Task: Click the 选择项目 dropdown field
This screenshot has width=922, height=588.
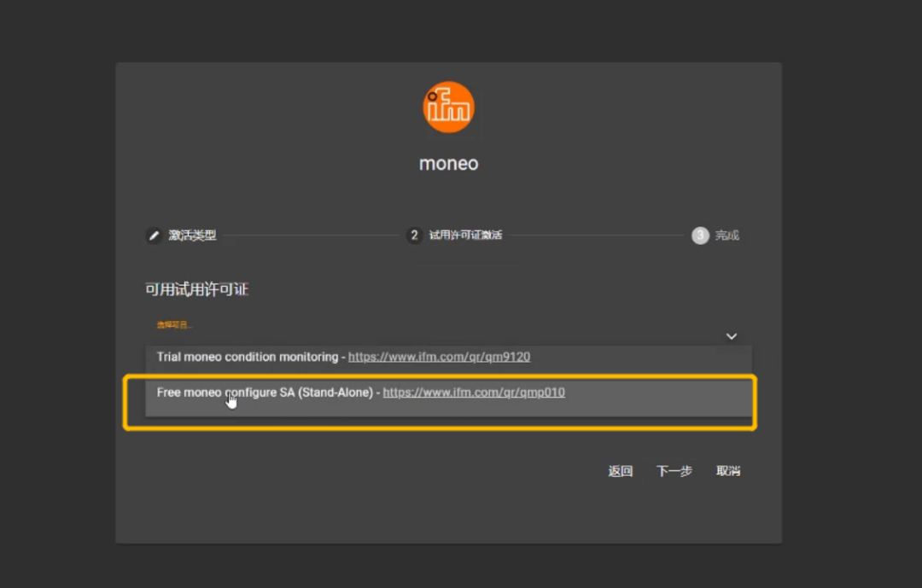Action: pyautogui.click(x=427, y=329)
